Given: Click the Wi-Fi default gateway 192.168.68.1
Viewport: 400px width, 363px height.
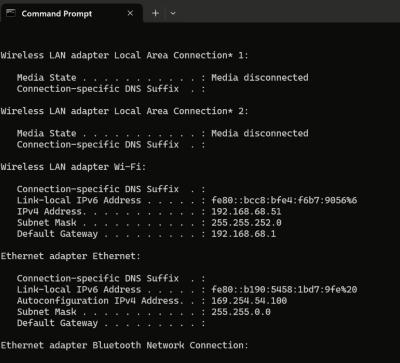Looking at the screenshot, I should coord(244,234).
